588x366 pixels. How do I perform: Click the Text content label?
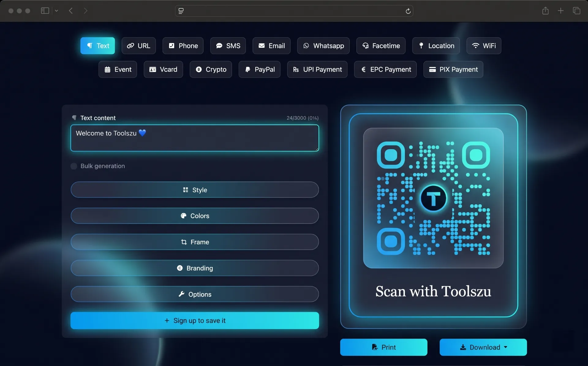click(x=98, y=118)
